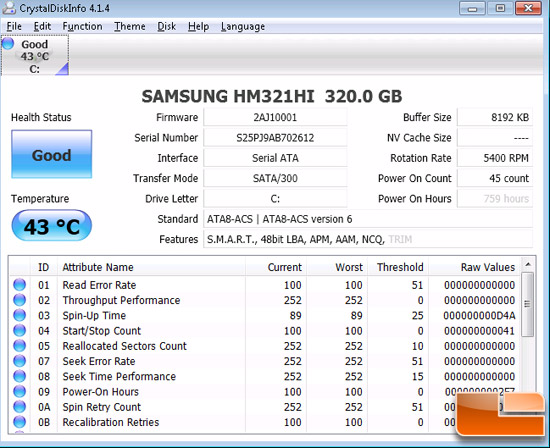Click the Firmware value 2AJ10001
This screenshot has height=448, width=550.
[x=275, y=117]
